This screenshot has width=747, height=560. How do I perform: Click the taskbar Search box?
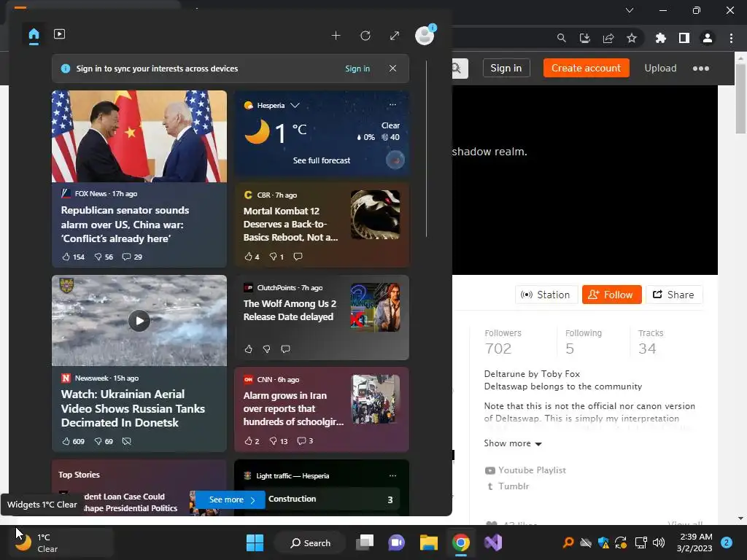[310, 542]
